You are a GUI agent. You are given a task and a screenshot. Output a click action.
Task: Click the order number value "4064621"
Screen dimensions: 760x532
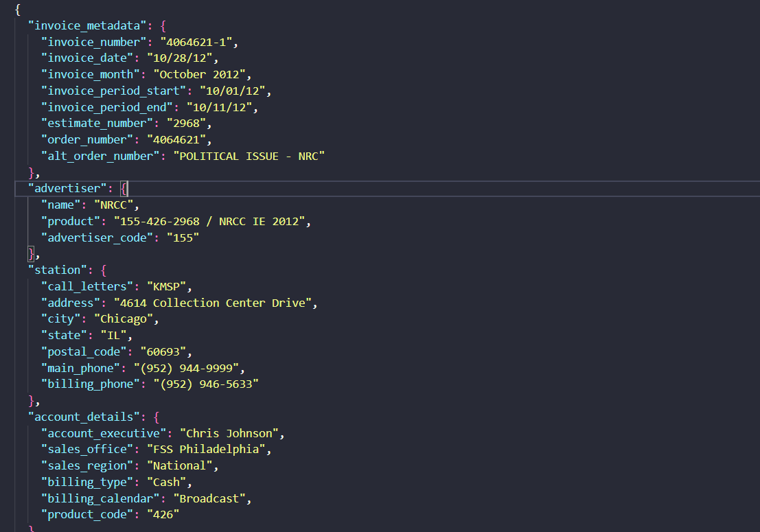(176, 140)
